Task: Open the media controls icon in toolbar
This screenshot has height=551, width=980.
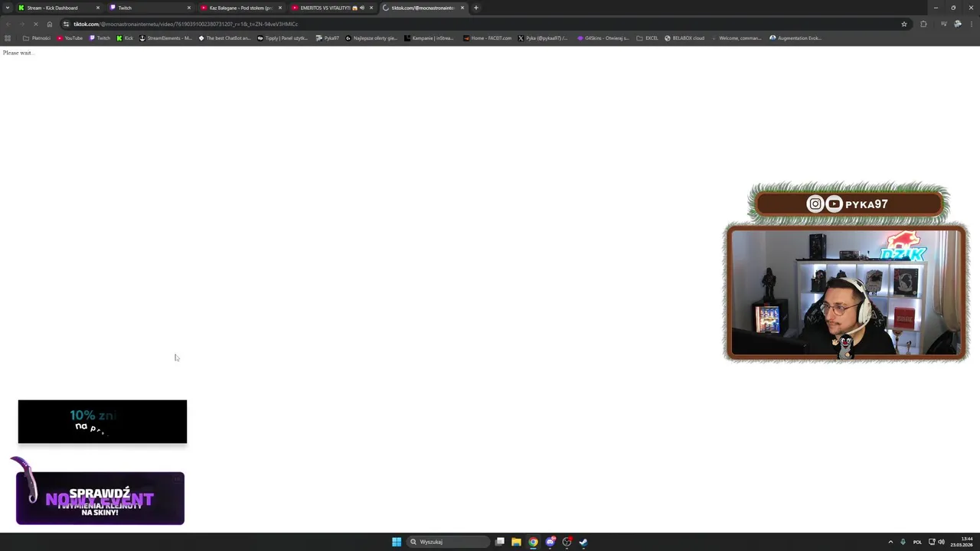Action: click(943, 24)
